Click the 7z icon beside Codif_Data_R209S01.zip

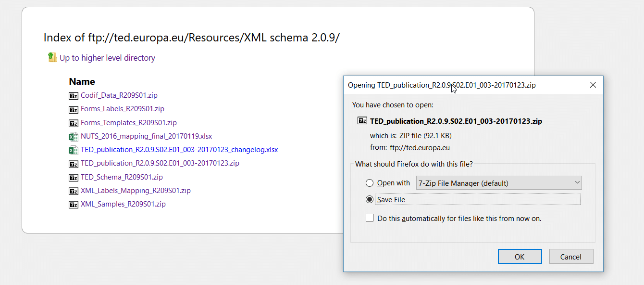pyautogui.click(x=74, y=95)
